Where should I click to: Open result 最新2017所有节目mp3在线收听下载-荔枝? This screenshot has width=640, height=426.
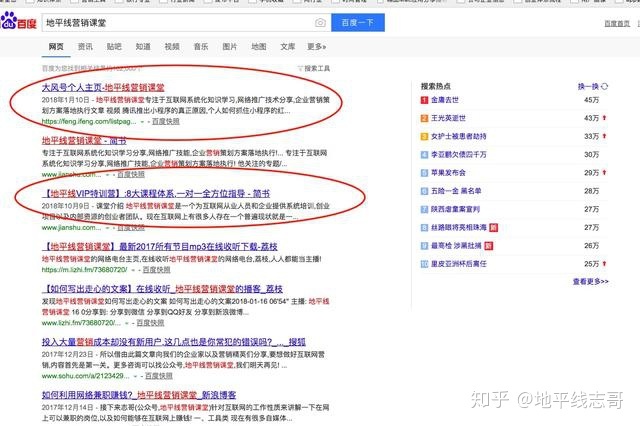160,246
